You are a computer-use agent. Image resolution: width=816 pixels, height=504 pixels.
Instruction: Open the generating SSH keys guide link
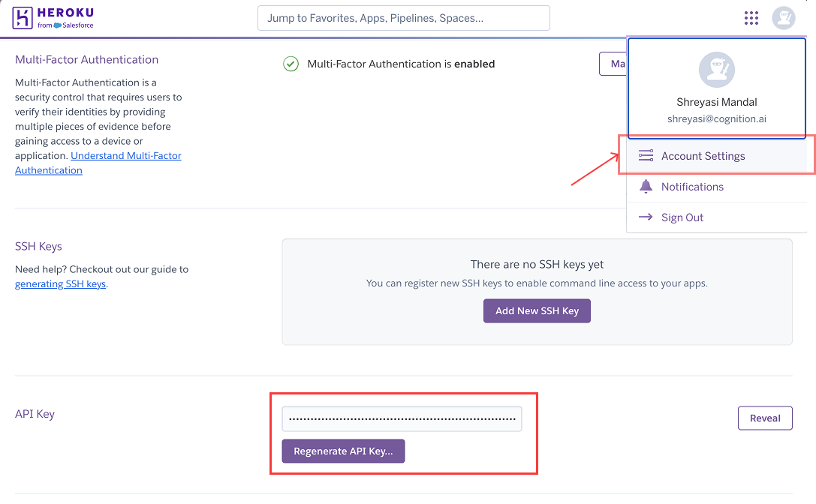tap(60, 284)
